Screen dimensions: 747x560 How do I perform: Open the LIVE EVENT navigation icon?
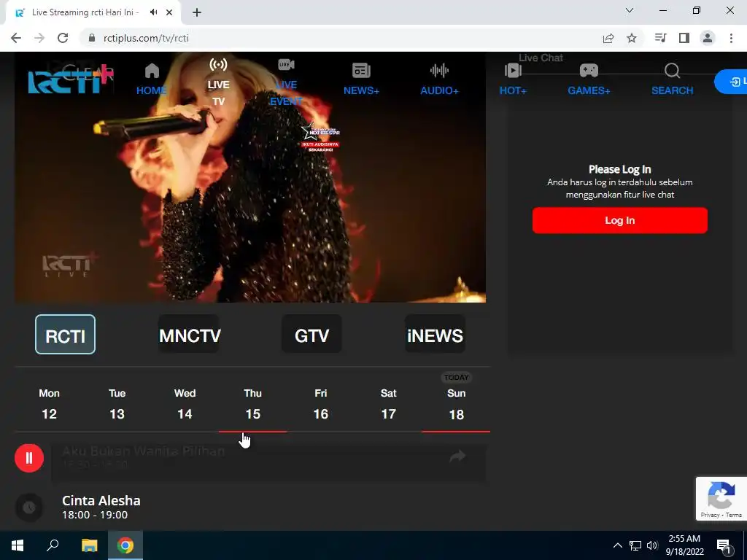tap(286, 64)
